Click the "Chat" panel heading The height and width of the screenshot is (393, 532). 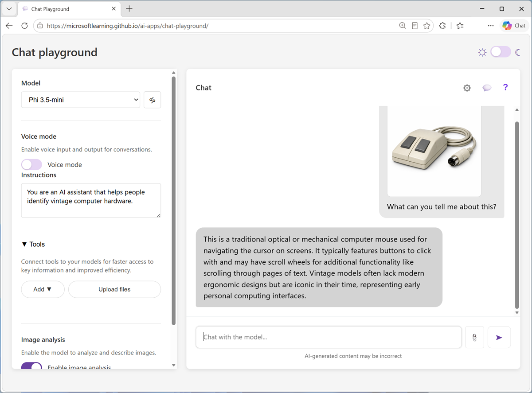pos(203,88)
